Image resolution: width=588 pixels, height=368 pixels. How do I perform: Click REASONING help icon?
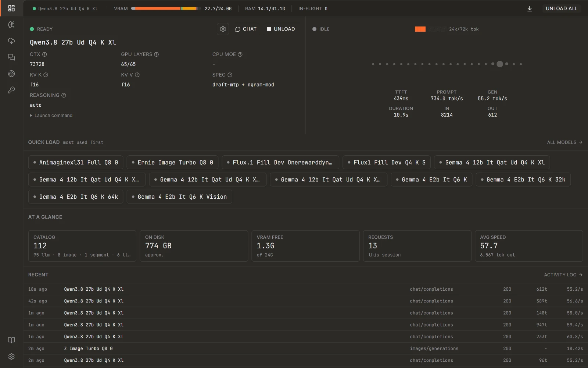64,95
